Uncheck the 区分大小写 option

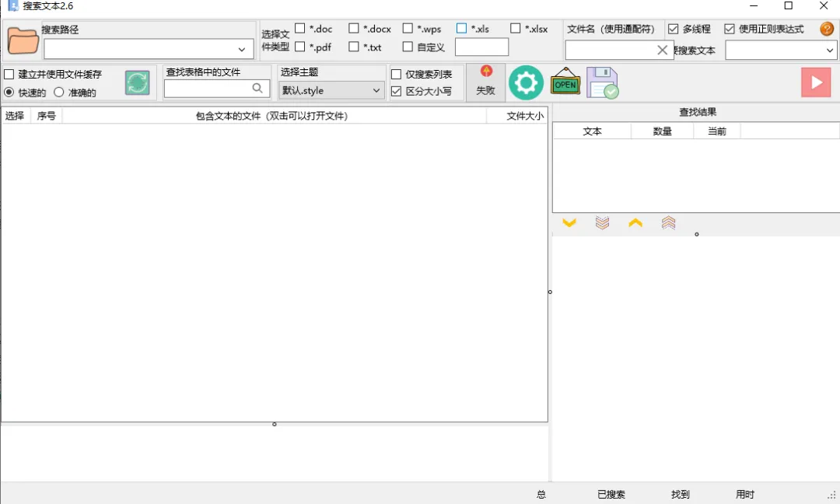[397, 90]
